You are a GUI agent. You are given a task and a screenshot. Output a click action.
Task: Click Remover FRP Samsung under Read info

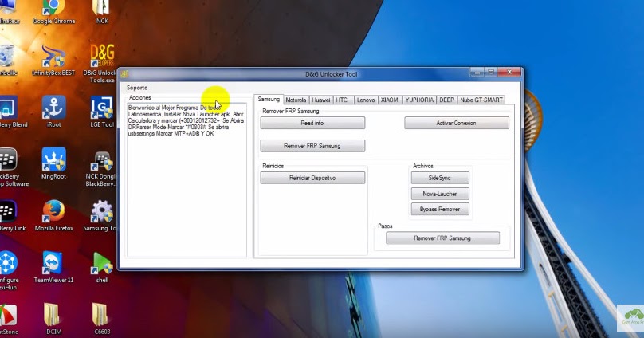click(x=312, y=146)
